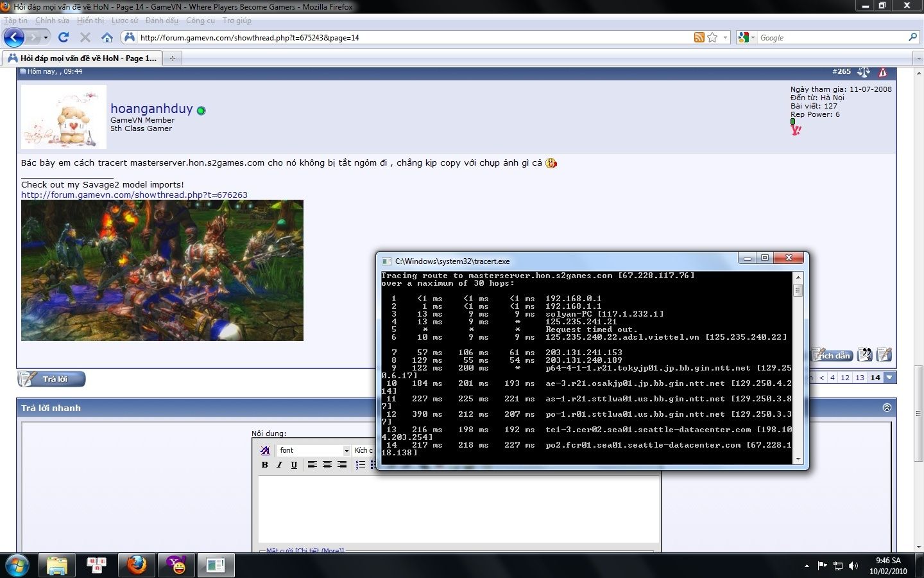The height and width of the screenshot is (578, 924).
Task: Open hoanganhduy user profile link
Action: (151, 109)
